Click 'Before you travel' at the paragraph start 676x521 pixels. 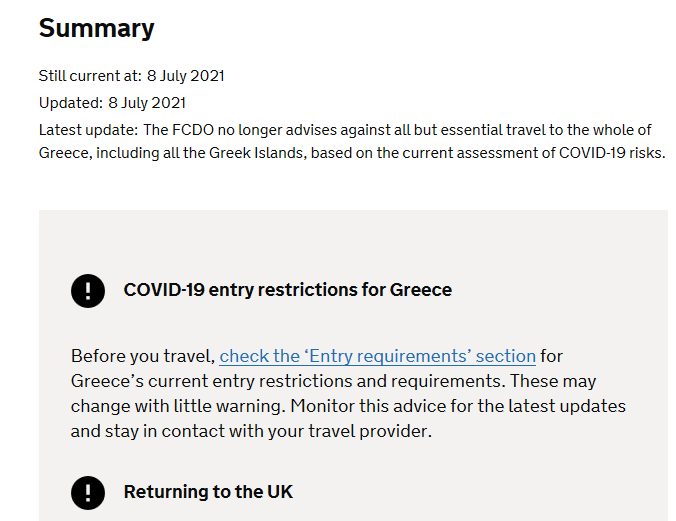point(142,356)
